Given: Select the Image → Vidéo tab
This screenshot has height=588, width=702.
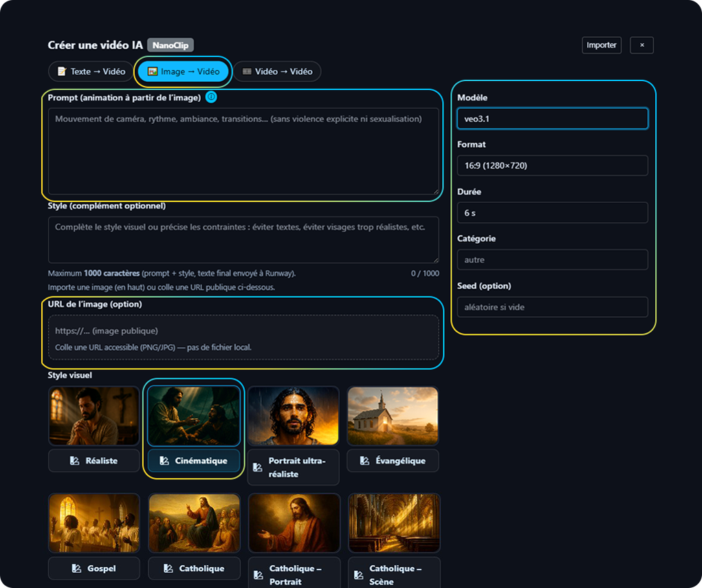Looking at the screenshot, I should pos(184,72).
